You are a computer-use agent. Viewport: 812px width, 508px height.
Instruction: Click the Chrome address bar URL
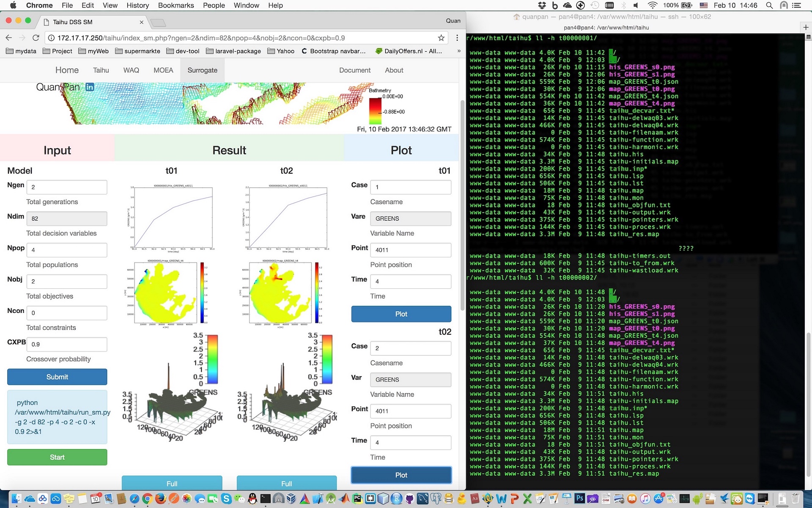point(201,38)
